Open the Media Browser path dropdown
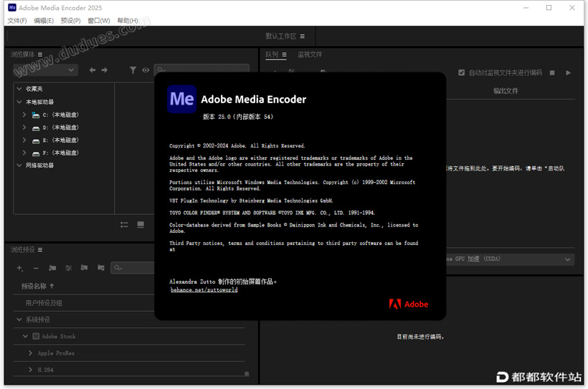Image resolution: width=588 pixels, height=389 pixels. point(45,70)
